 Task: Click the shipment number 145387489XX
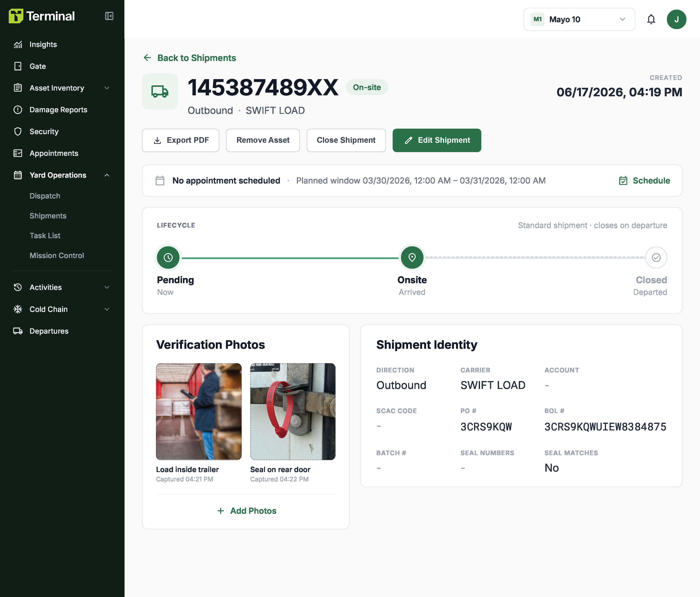[263, 87]
